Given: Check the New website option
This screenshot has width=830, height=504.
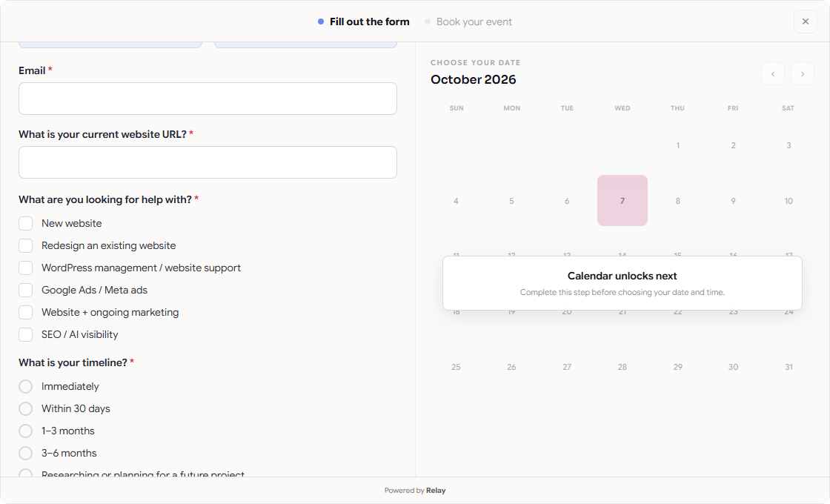Looking at the screenshot, I should pos(25,223).
